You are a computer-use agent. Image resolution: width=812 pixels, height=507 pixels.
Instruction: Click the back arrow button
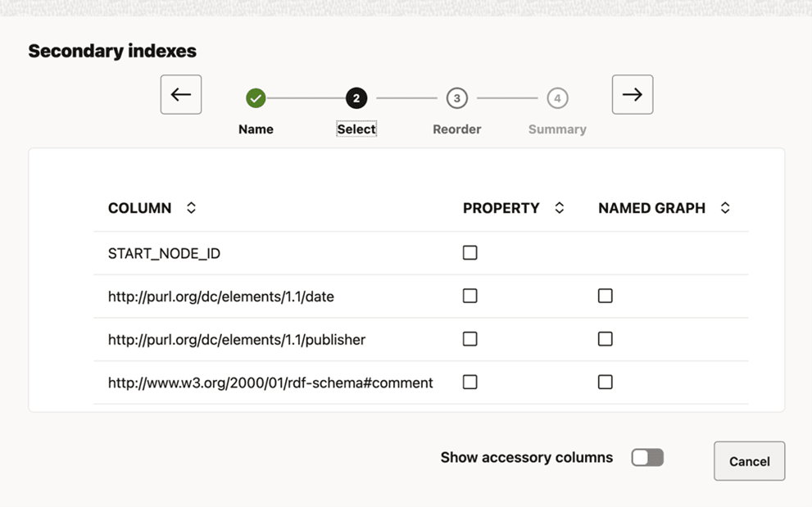(x=181, y=95)
